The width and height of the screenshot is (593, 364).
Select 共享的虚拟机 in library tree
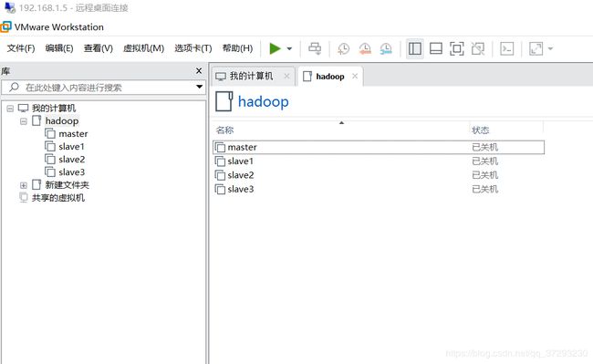coord(57,198)
